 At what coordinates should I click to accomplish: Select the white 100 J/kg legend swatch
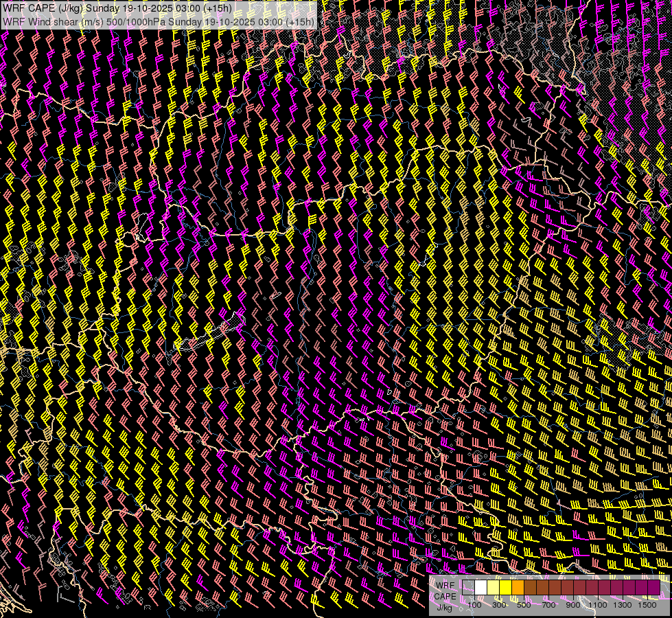coord(481,588)
